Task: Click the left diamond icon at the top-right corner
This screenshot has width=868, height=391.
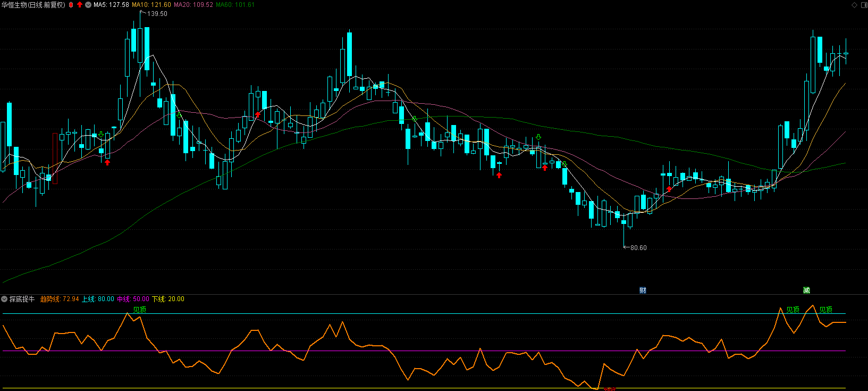Action: click(855, 5)
